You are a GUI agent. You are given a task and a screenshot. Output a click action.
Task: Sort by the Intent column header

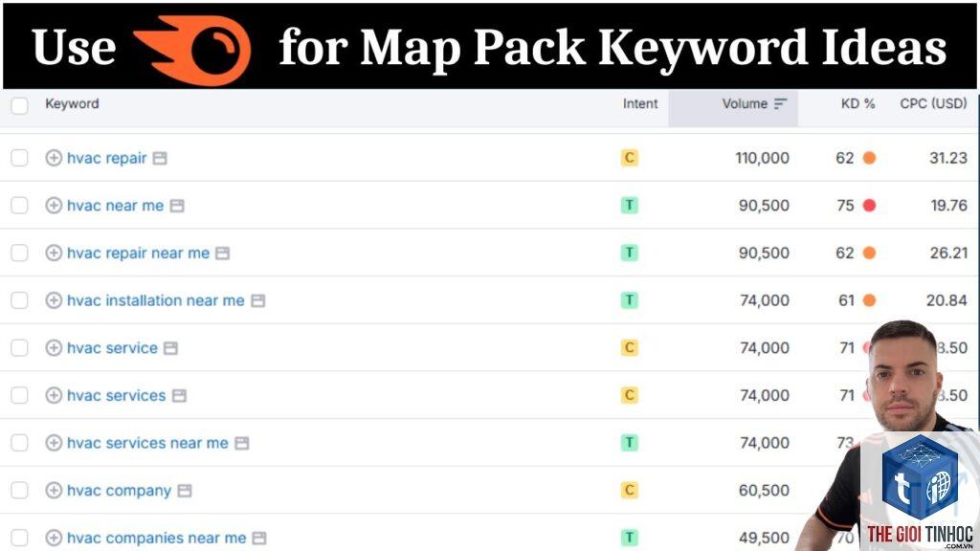pos(640,103)
